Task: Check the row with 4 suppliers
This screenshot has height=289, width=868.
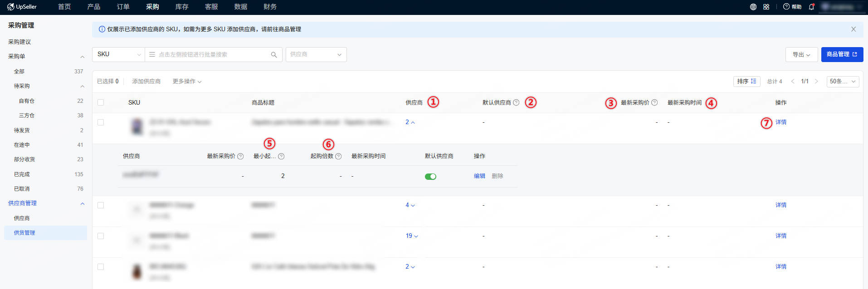Action: point(101,205)
